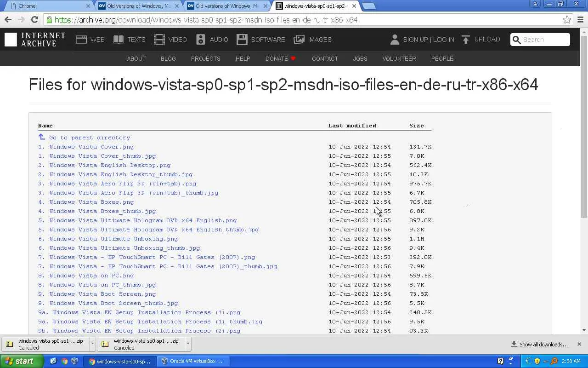Open the Texts book icon
588x368 pixels.
[119, 40]
